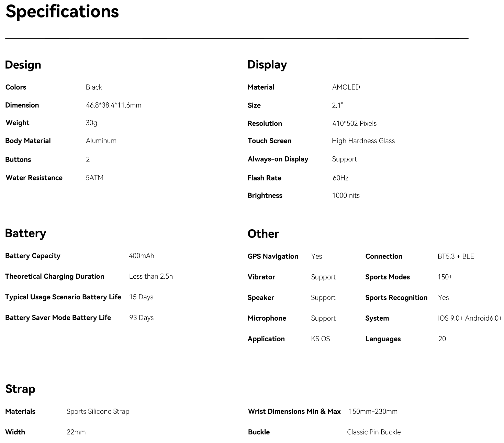Click the Classic Pin Buckle value
This screenshot has width=504, height=443.
(374, 432)
